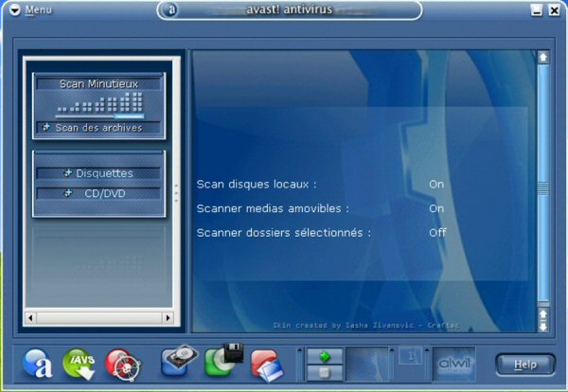The image size is (568, 392).
Task: Click the avast 'a' logo in title bar
Action: coord(171,9)
